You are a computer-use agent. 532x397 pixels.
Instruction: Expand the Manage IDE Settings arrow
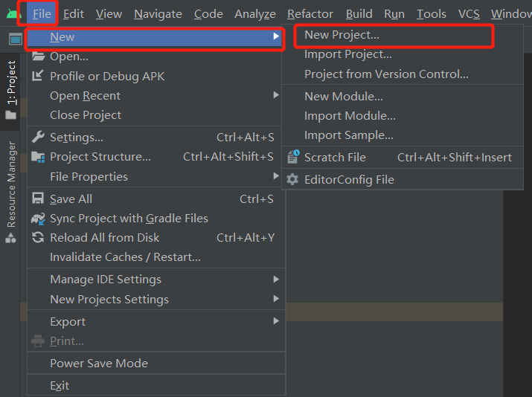click(x=276, y=280)
